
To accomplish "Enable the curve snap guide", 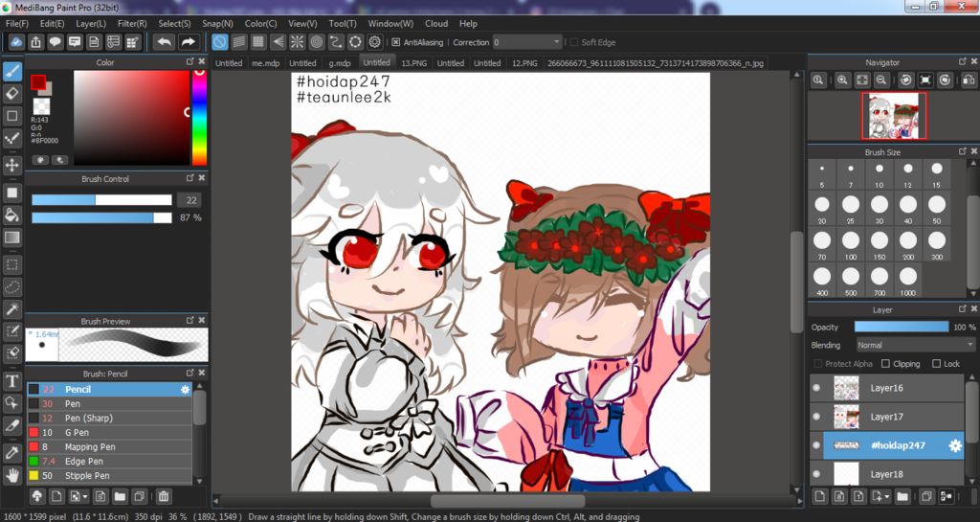I will coord(336,42).
